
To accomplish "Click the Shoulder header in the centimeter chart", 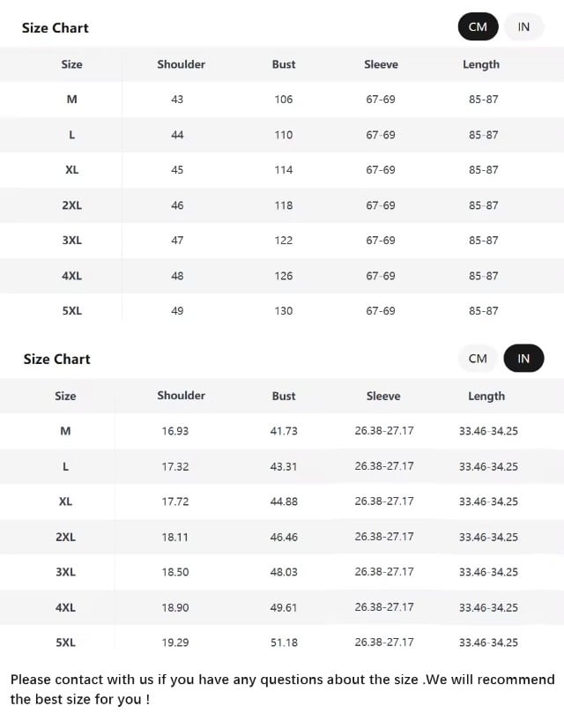I will tap(181, 64).
